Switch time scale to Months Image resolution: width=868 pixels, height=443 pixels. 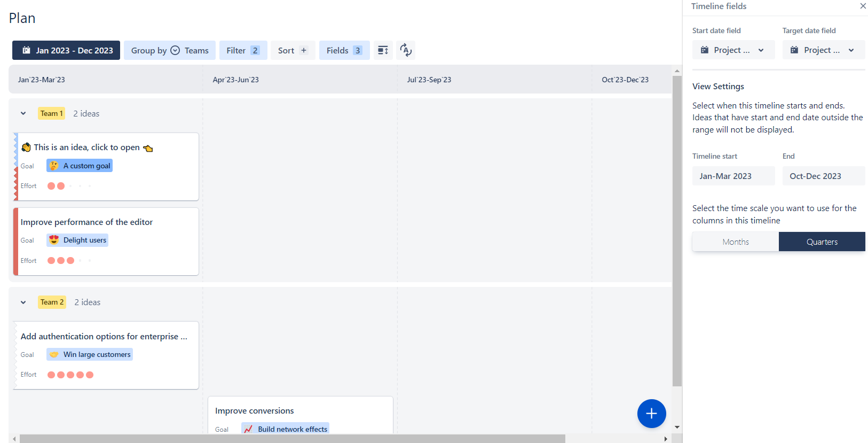click(x=735, y=242)
